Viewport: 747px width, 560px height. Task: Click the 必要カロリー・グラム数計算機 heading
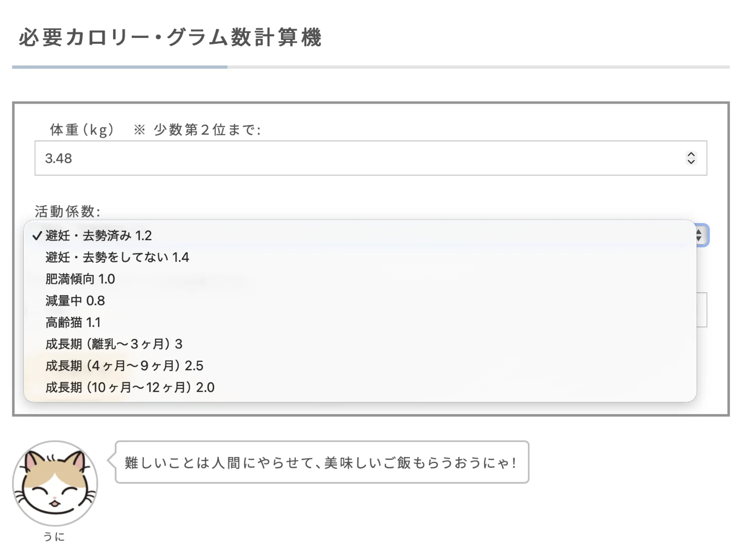coord(170,37)
